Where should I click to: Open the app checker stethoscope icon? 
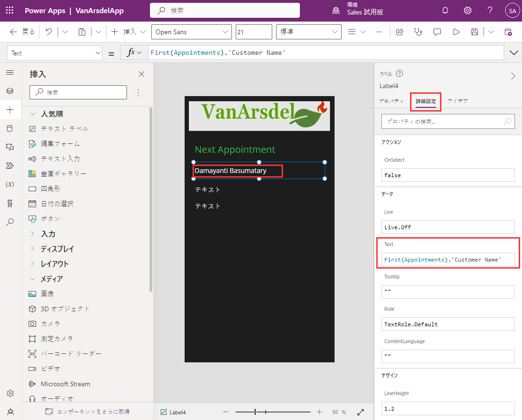pos(418,32)
